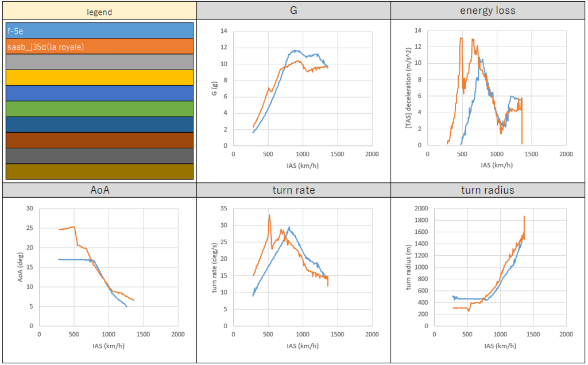Screen dimensions: 588x365
Task: Select the 'legend' header cell
Action: [99, 11]
